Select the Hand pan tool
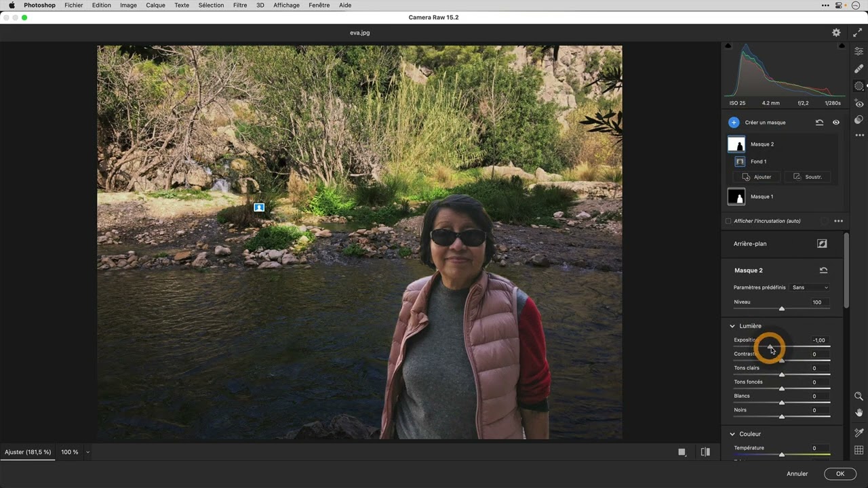Image resolution: width=868 pixels, height=488 pixels. 859,413
